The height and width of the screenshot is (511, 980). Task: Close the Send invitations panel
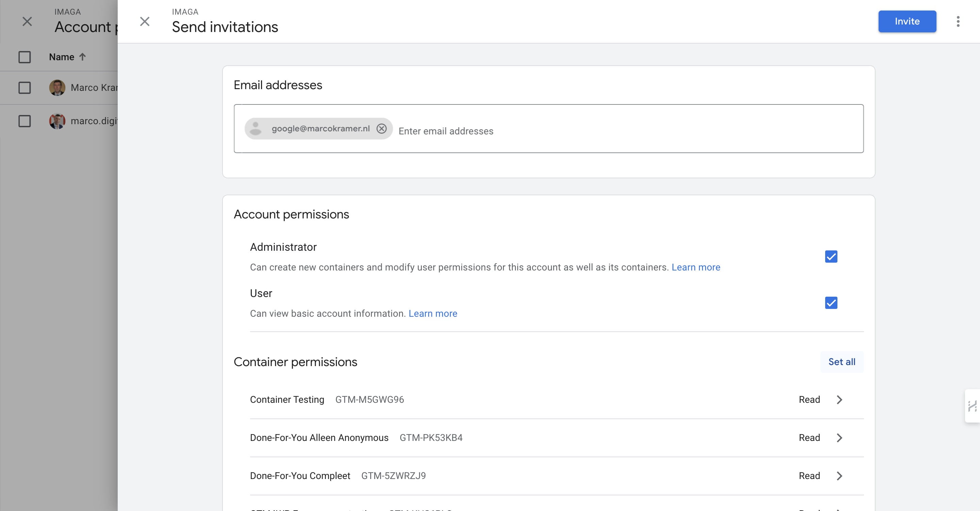(x=145, y=21)
